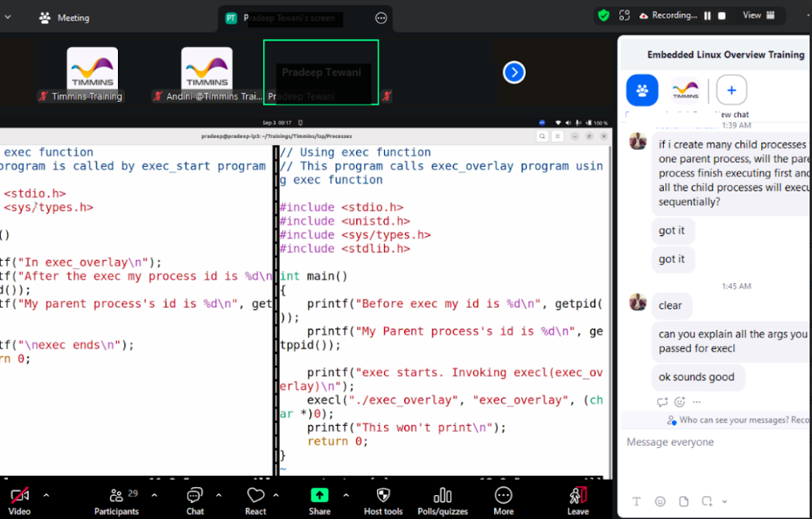Click the New chat plus button
This screenshot has width=812, height=519.
(732, 90)
